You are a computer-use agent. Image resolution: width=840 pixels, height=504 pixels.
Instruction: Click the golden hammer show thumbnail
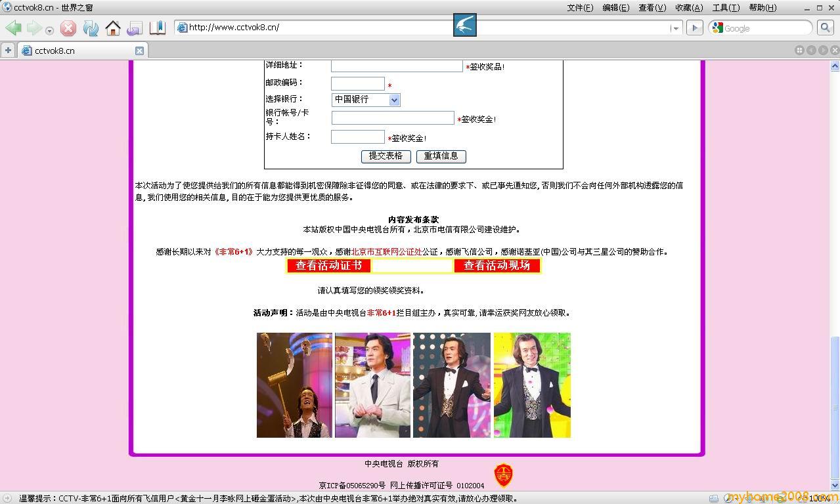point(294,385)
